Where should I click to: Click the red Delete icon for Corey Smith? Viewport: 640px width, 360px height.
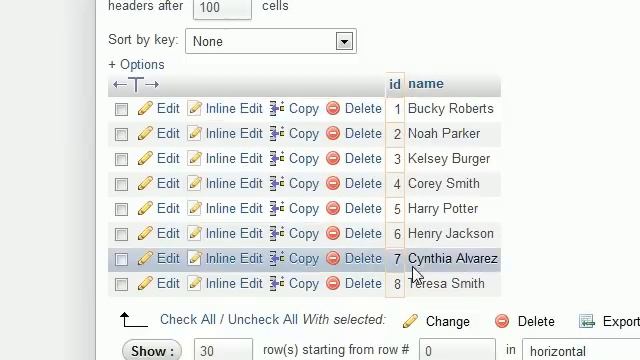(x=333, y=183)
